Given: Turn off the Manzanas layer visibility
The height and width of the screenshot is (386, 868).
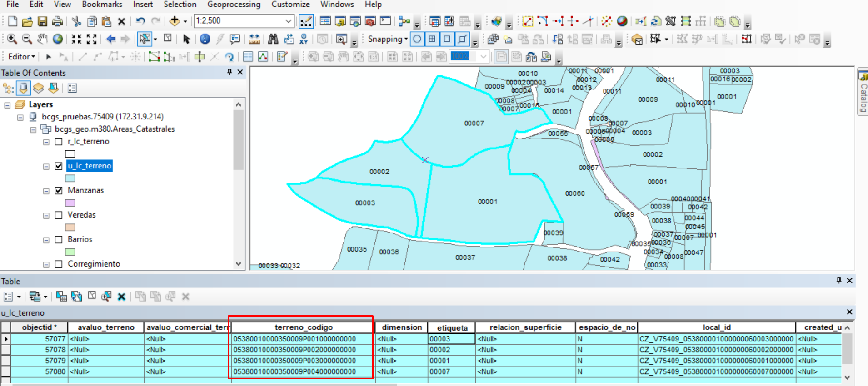Looking at the screenshot, I should tap(59, 191).
